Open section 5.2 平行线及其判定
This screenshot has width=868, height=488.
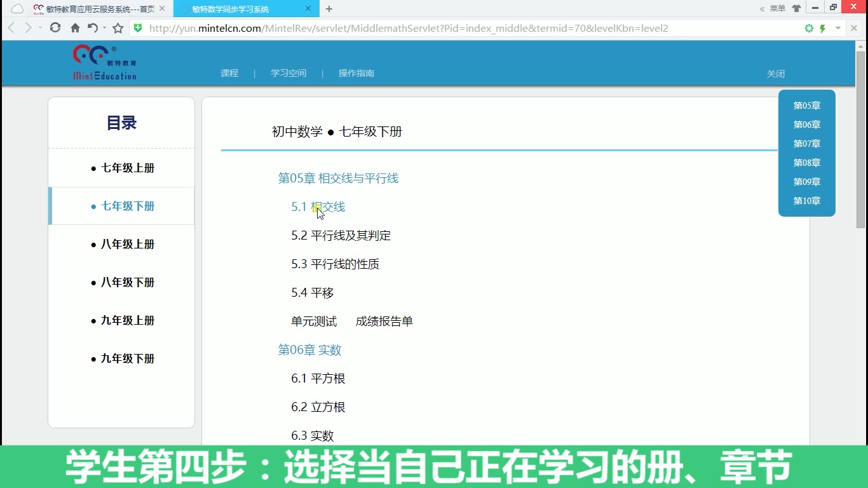pos(341,236)
